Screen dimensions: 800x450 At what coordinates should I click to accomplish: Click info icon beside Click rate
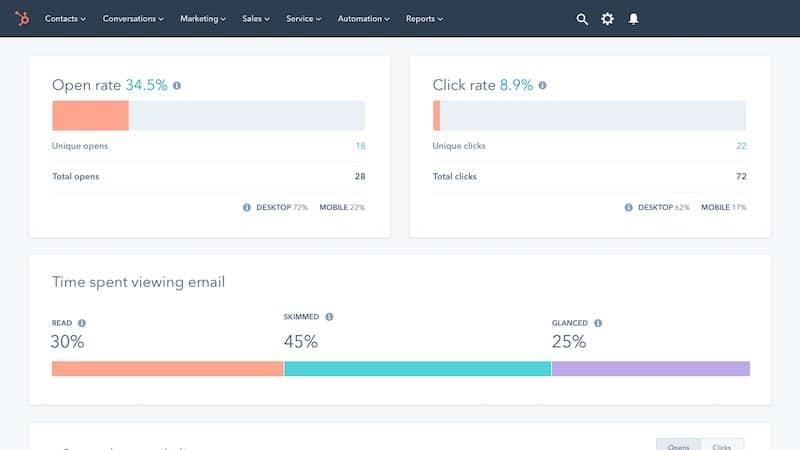click(x=543, y=86)
